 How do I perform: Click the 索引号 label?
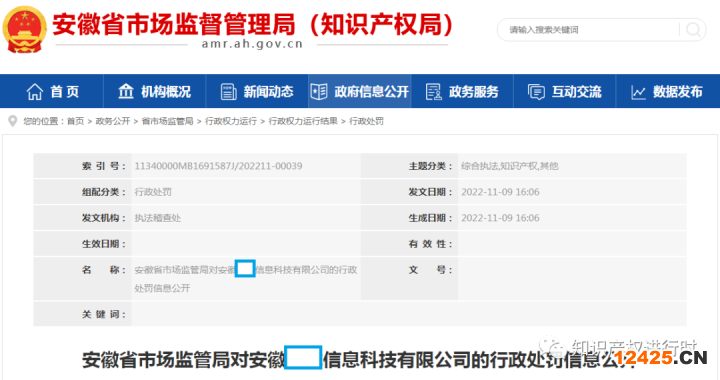click(x=104, y=166)
